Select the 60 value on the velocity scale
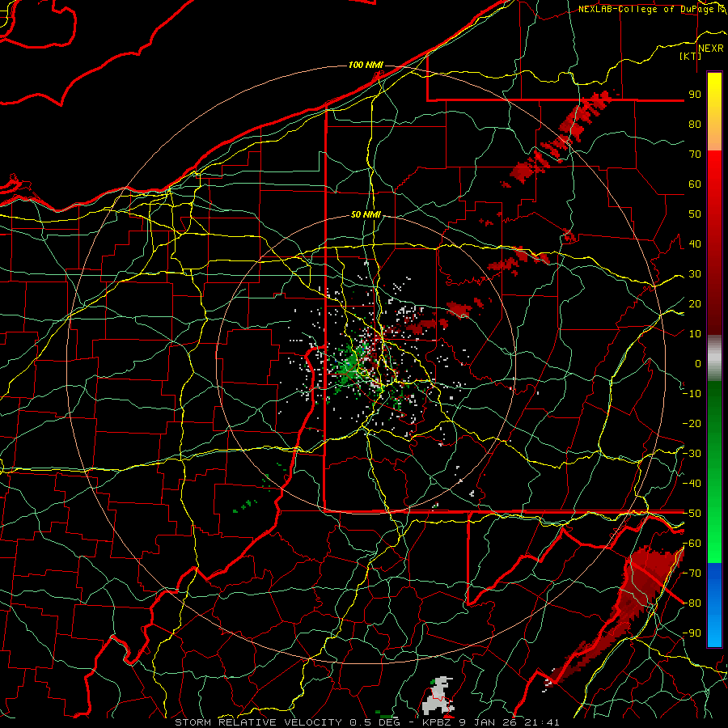This screenshot has width=728, height=728. pyautogui.click(x=695, y=184)
